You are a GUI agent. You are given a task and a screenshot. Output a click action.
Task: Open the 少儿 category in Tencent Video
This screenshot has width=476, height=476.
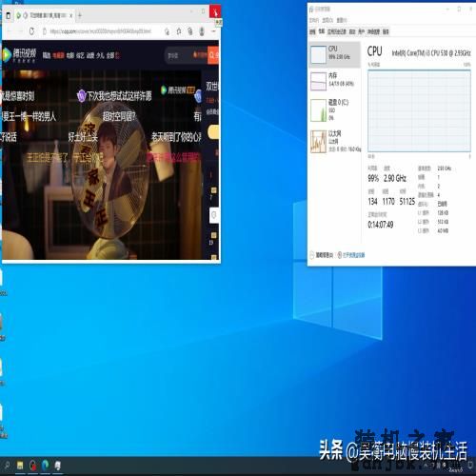(x=100, y=55)
